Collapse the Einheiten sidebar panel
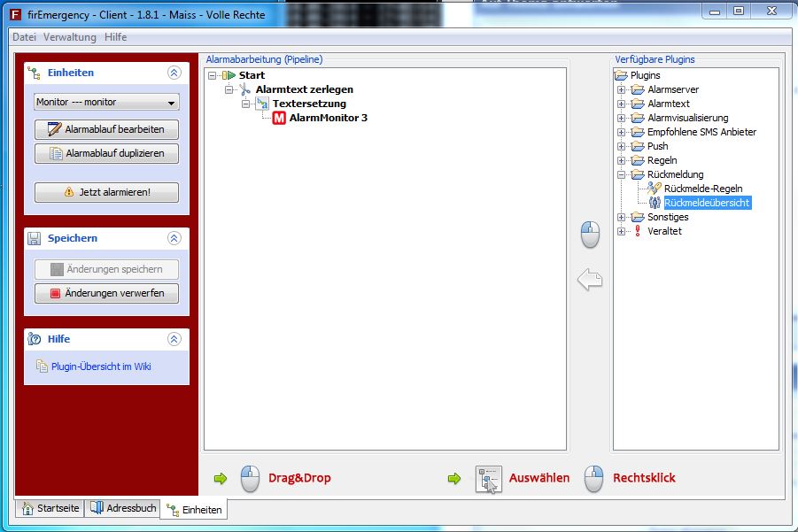This screenshot has width=798, height=532. click(x=174, y=73)
